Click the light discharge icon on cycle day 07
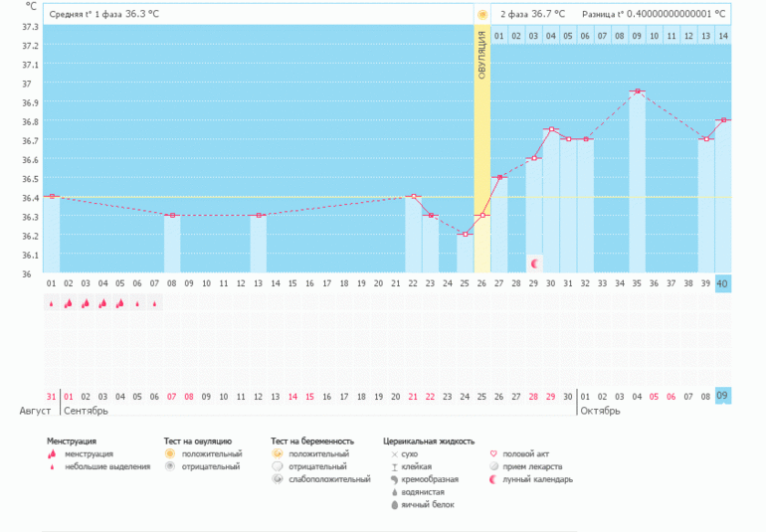 (154, 304)
